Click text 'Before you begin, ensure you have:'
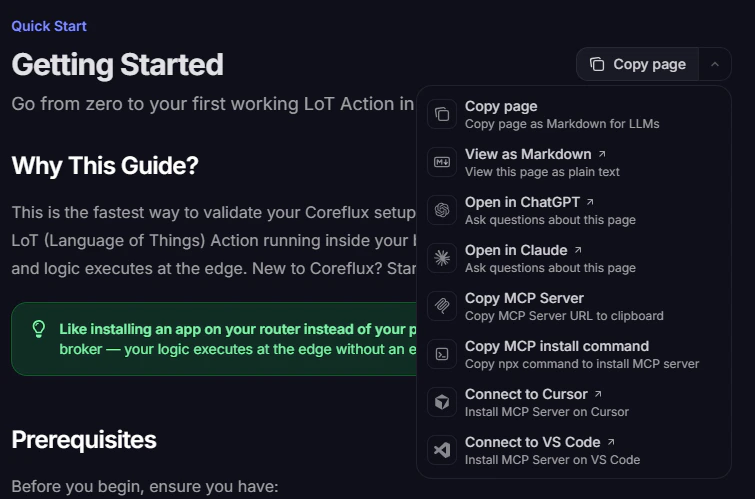This screenshot has width=755, height=499. 145,486
